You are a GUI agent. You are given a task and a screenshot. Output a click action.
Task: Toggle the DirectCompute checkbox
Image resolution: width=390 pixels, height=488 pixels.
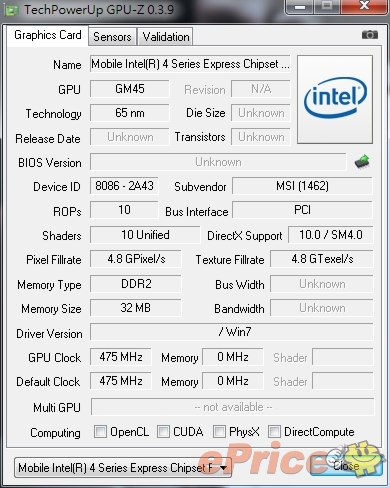274,432
